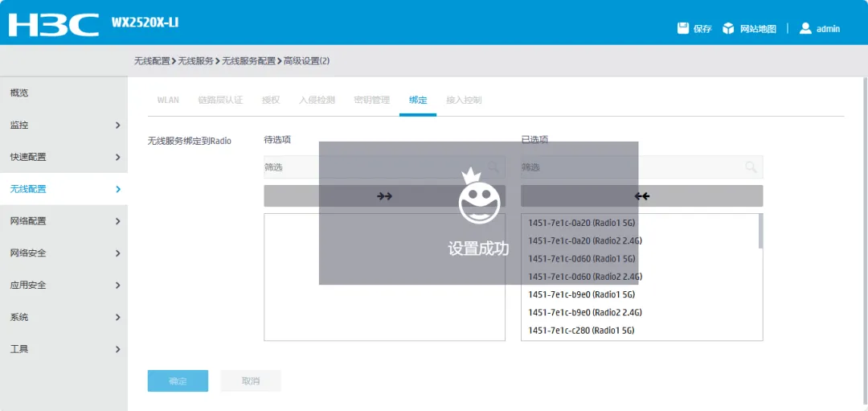Switch to 入侵检测 tab

(317, 101)
